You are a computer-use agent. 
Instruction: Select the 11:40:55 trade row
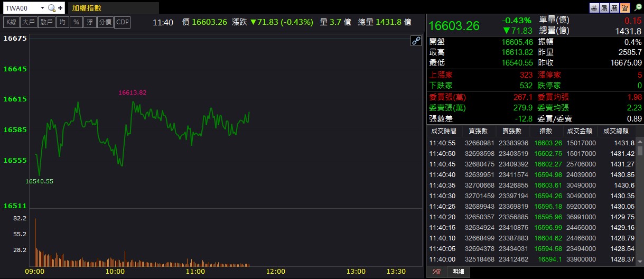(531, 143)
